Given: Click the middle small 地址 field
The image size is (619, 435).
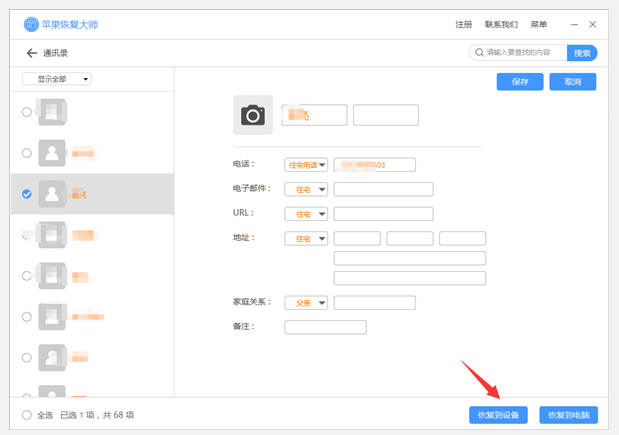Looking at the screenshot, I should tap(410, 238).
